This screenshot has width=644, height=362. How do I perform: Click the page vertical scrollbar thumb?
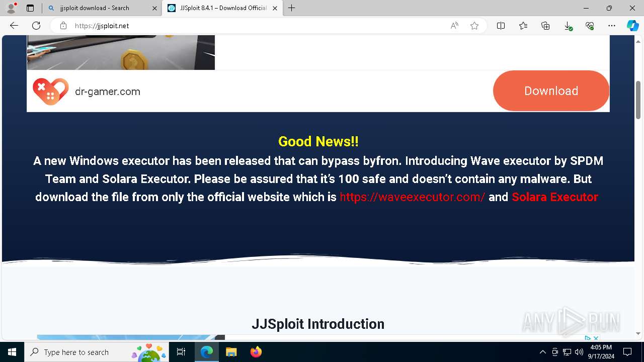[x=638, y=100]
